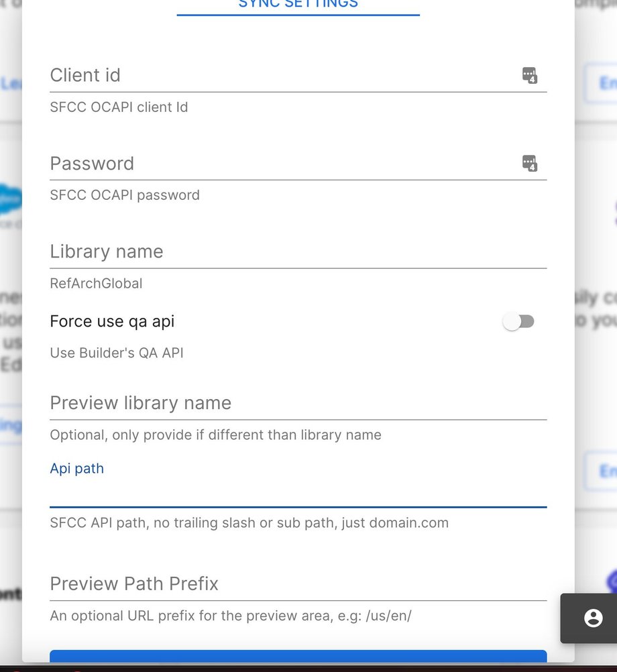Open the account profile icon button

593,618
